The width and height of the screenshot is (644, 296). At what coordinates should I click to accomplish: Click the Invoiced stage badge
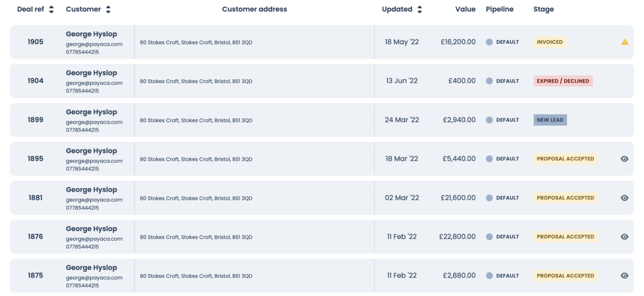click(x=550, y=42)
